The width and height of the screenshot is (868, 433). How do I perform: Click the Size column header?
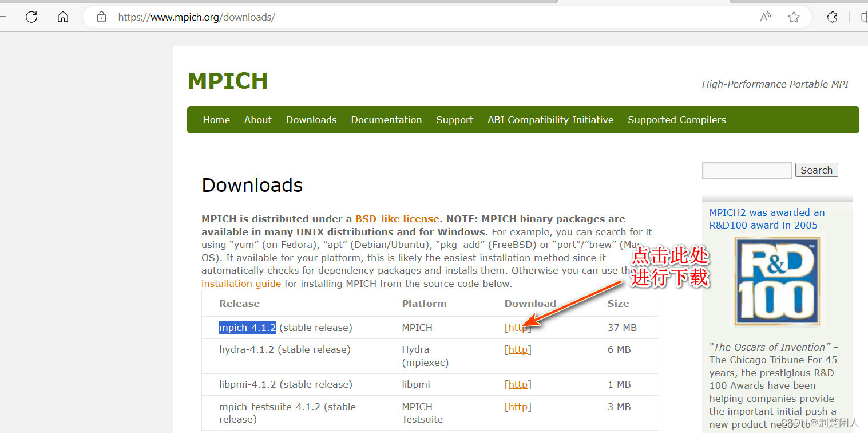618,304
